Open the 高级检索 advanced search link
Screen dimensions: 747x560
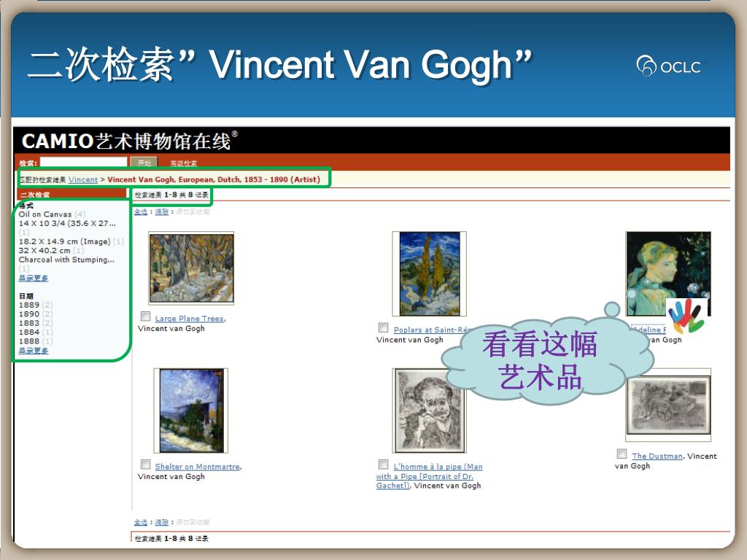[x=183, y=163]
